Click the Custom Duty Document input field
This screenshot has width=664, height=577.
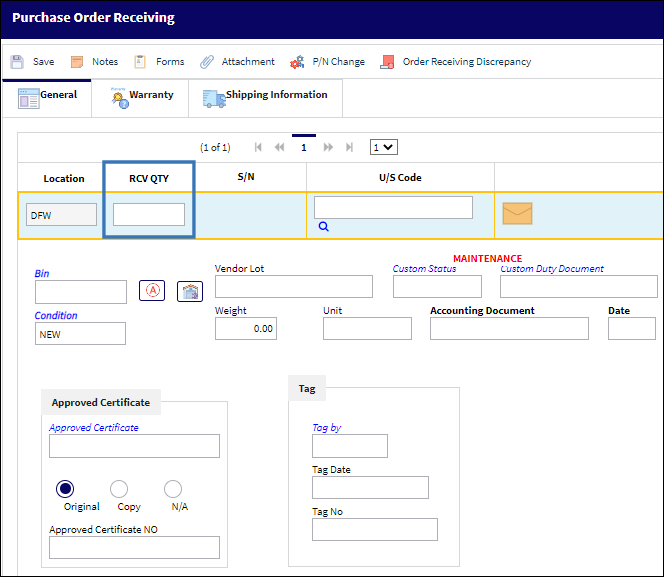(x=578, y=287)
